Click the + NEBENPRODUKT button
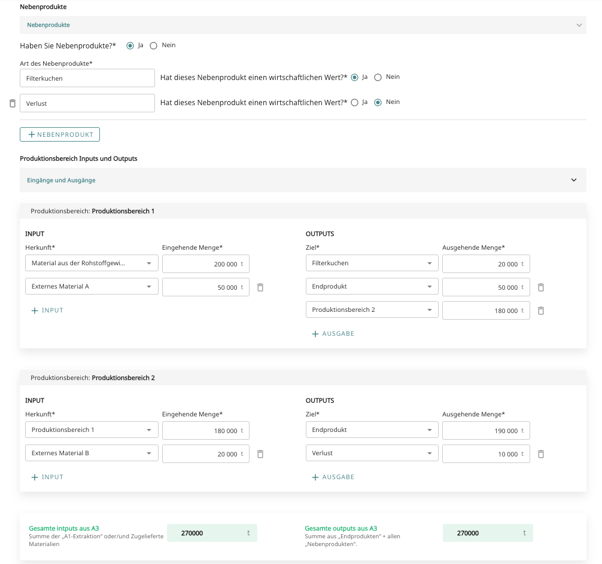Viewport: 602px width, 564px height. (x=60, y=134)
